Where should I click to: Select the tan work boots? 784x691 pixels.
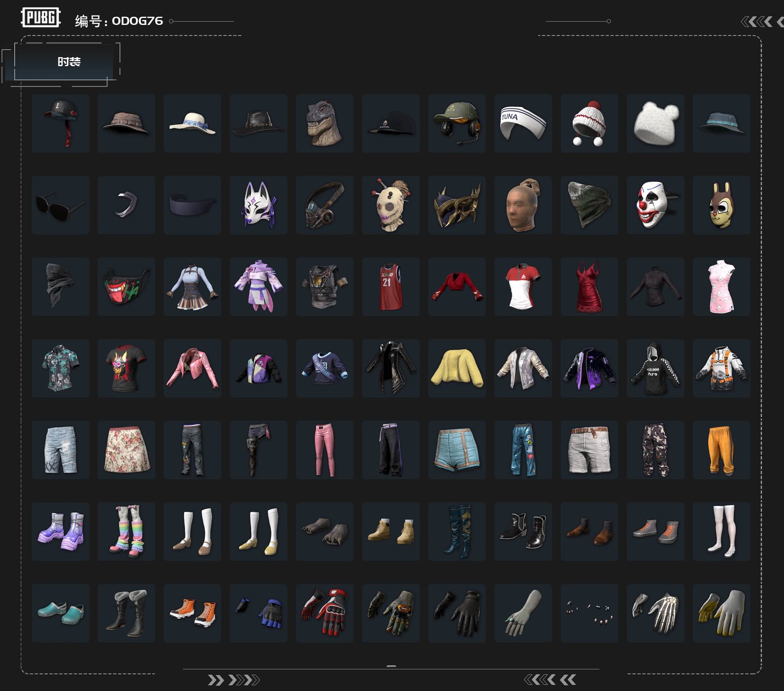(391, 531)
